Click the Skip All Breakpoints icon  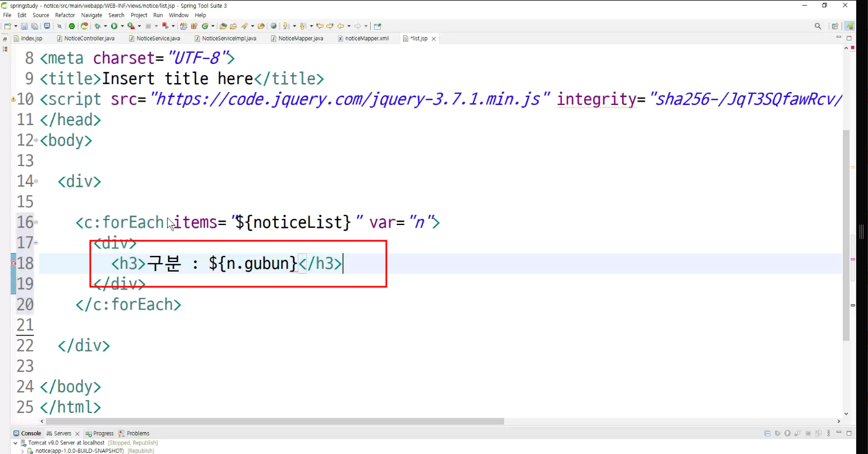click(59, 26)
